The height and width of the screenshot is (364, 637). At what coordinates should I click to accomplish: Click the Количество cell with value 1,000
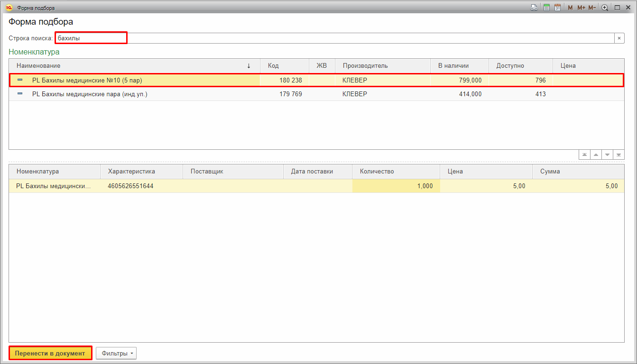[x=396, y=186]
